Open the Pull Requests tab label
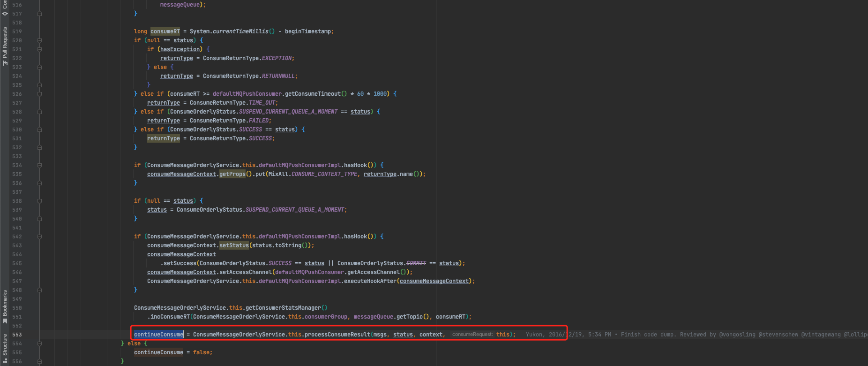Image resolution: width=868 pixels, height=366 pixels. pyautogui.click(x=5, y=42)
